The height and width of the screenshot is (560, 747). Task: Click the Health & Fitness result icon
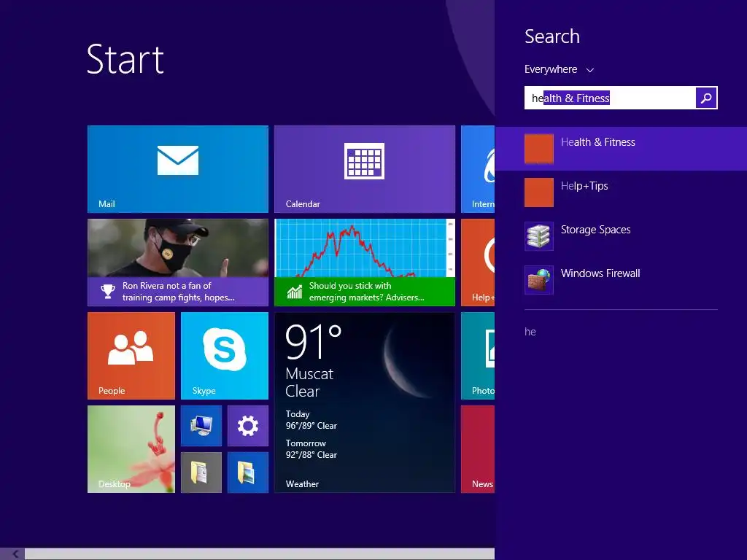[x=539, y=149]
